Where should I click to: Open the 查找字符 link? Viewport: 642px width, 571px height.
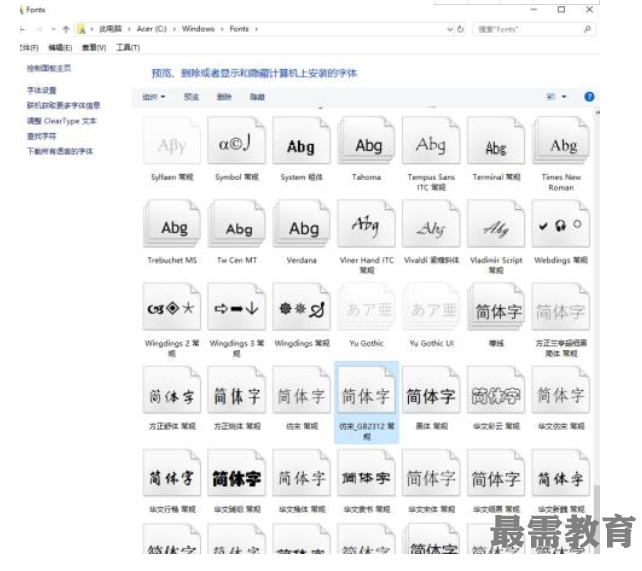coord(41,136)
